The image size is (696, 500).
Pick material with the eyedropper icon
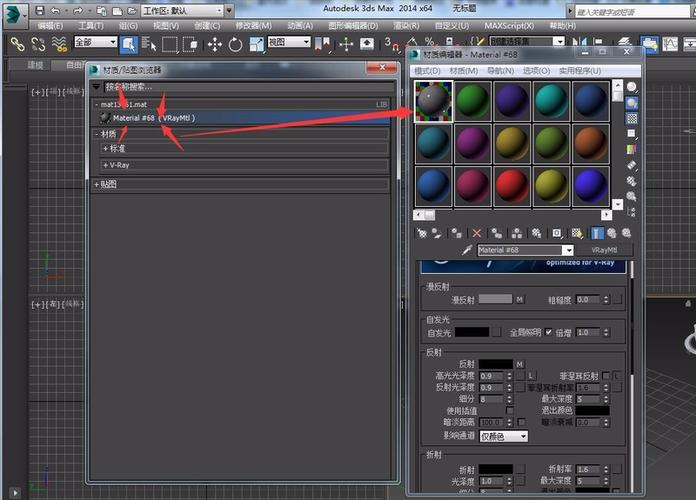pos(467,250)
